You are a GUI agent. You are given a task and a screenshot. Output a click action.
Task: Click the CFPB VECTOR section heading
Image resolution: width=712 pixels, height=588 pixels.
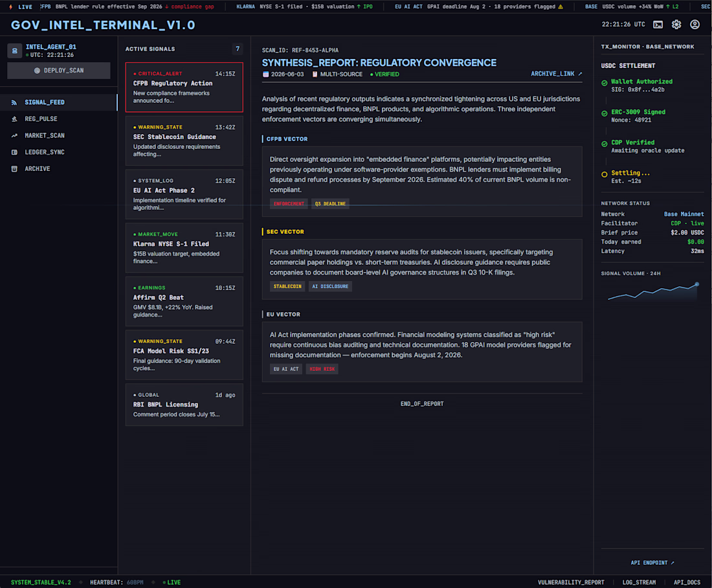click(287, 139)
